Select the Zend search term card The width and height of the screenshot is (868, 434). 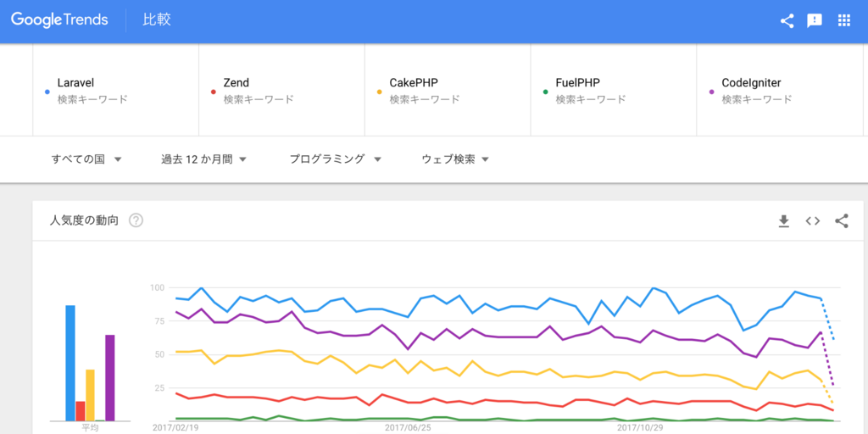tap(281, 90)
